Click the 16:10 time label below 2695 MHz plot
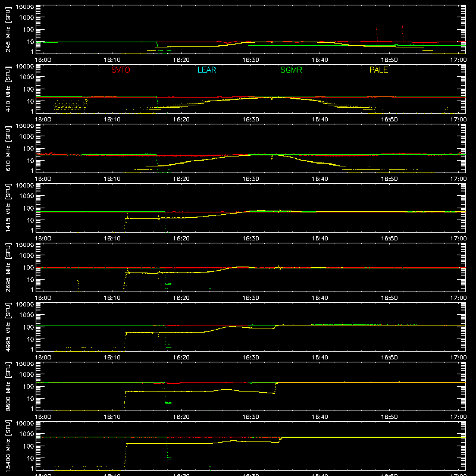This screenshot has height=476, width=476. (112, 298)
